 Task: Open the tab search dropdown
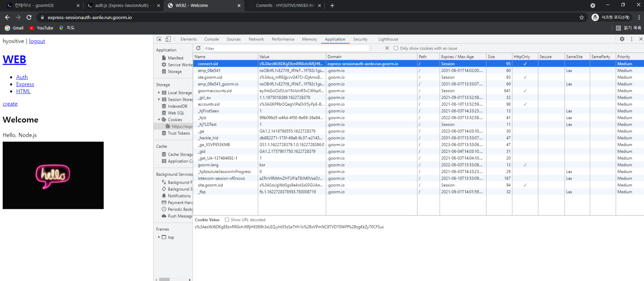[593, 5]
